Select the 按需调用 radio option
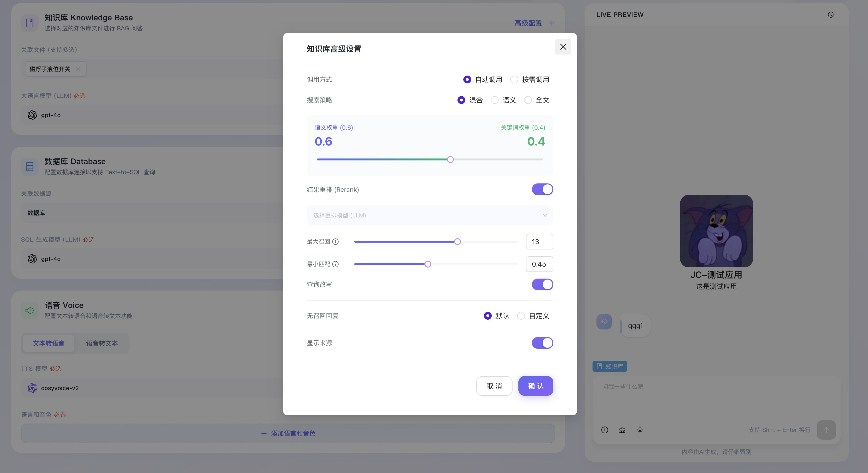This screenshot has height=473, width=868. point(514,79)
